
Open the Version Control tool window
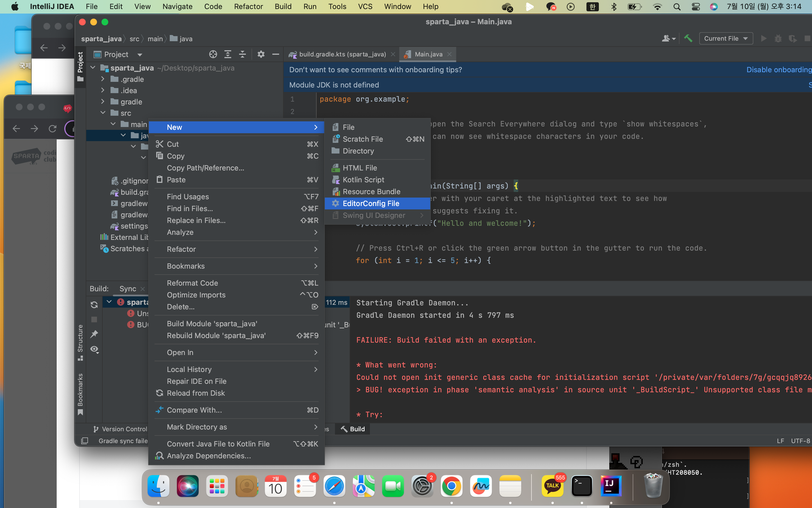120,429
